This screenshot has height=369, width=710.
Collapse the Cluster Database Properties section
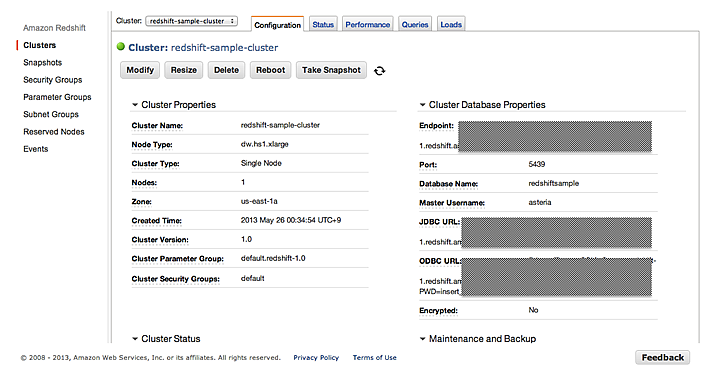click(x=422, y=105)
